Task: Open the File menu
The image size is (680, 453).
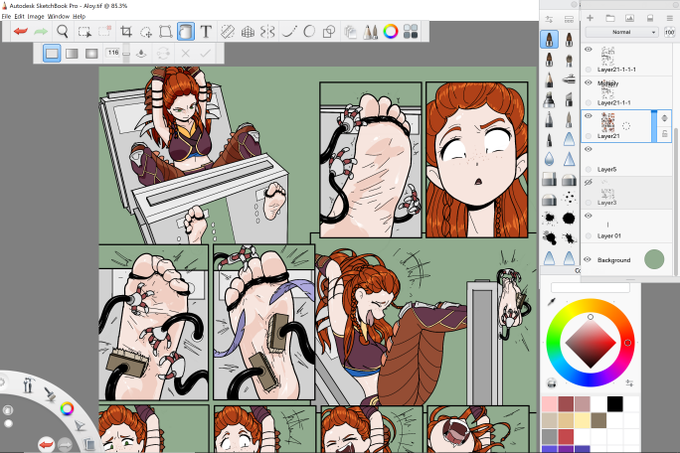Action: coord(6,16)
